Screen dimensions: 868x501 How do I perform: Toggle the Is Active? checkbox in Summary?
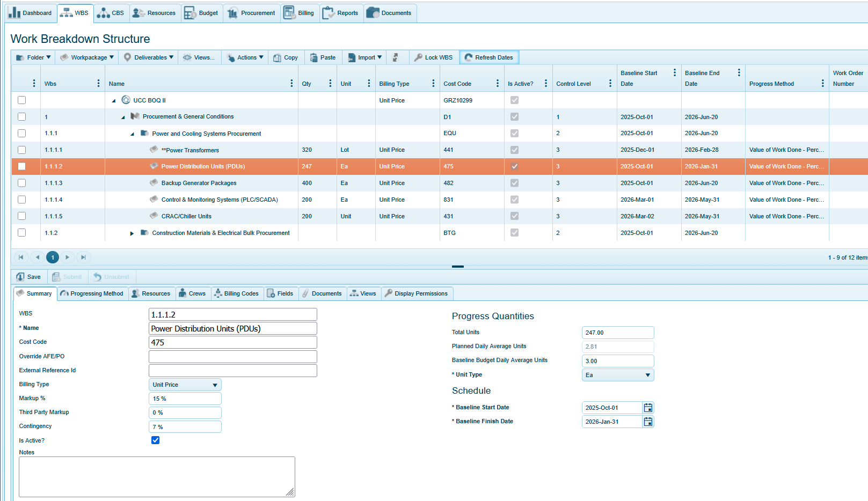[155, 440]
